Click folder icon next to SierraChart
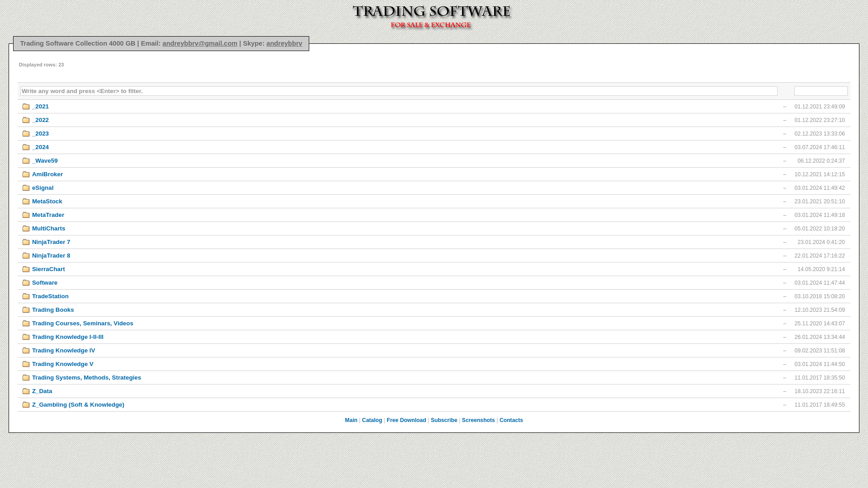Screen dimensions: 868x488 (26, 269)
